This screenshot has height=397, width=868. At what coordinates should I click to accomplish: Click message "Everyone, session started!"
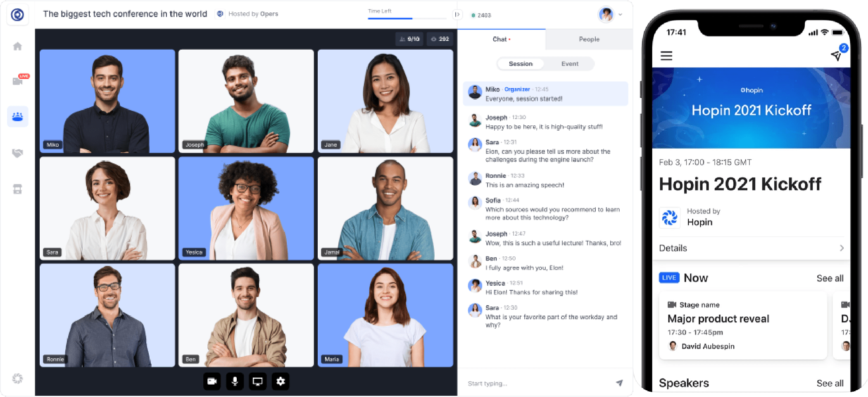[x=524, y=99]
